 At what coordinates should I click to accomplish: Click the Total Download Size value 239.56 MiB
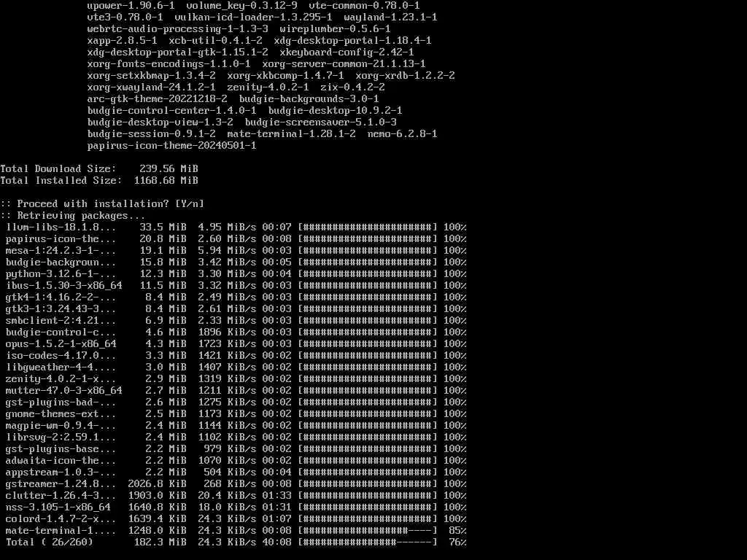tap(169, 168)
